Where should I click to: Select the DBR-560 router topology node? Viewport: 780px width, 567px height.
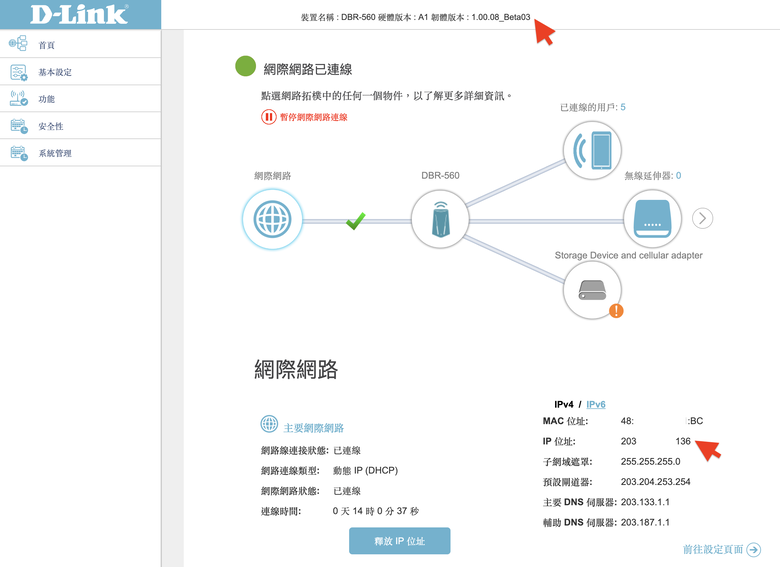point(440,219)
